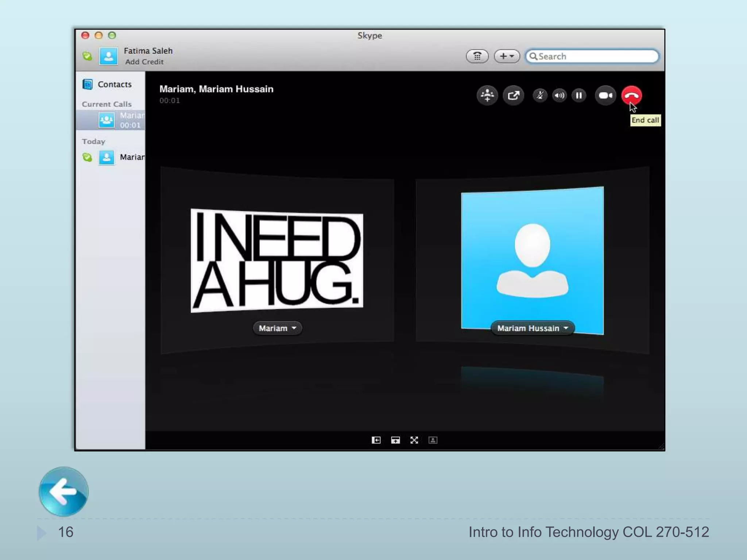Click the Contacts book icon
This screenshot has height=560, width=747.
pos(88,84)
